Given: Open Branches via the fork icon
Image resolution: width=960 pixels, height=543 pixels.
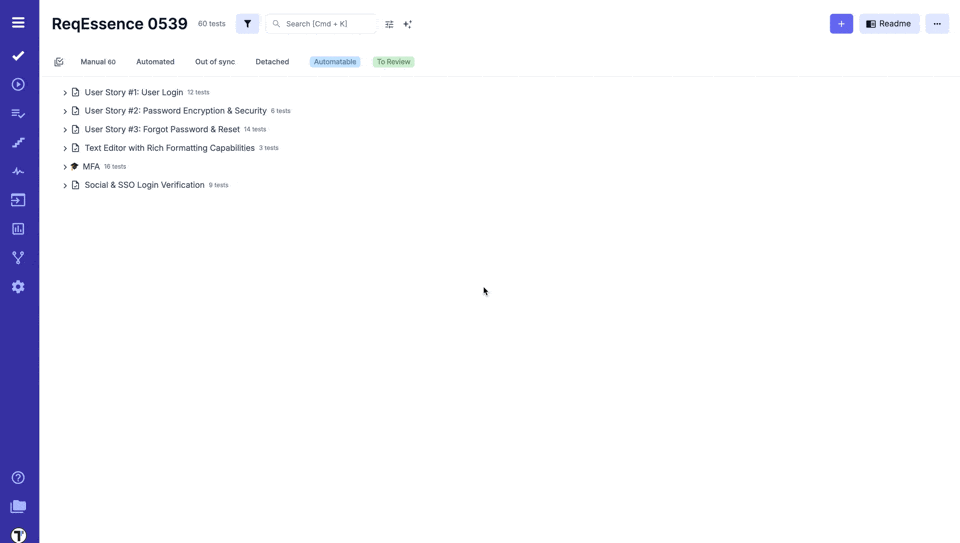Looking at the screenshot, I should [x=18, y=258].
